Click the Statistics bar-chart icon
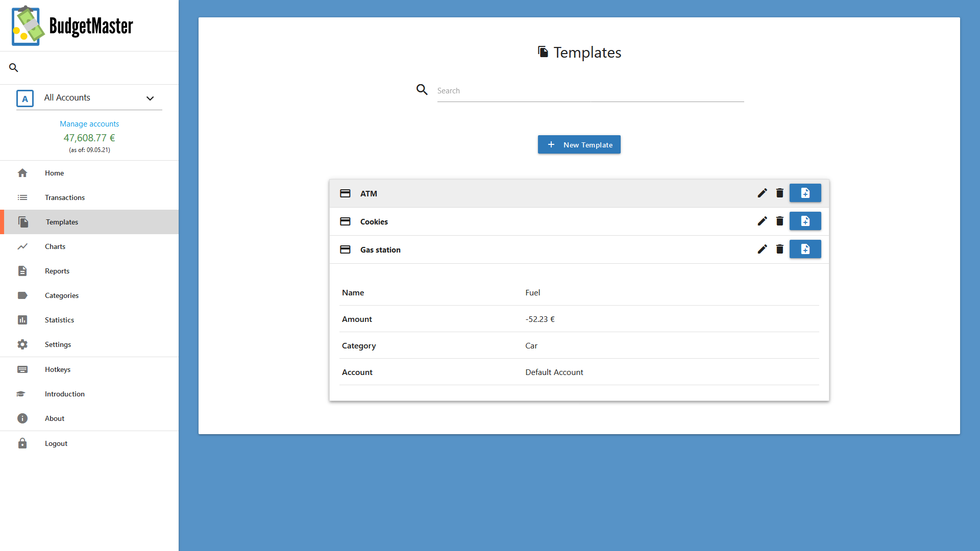Screen dimensions: 980x551 [22, 320]
